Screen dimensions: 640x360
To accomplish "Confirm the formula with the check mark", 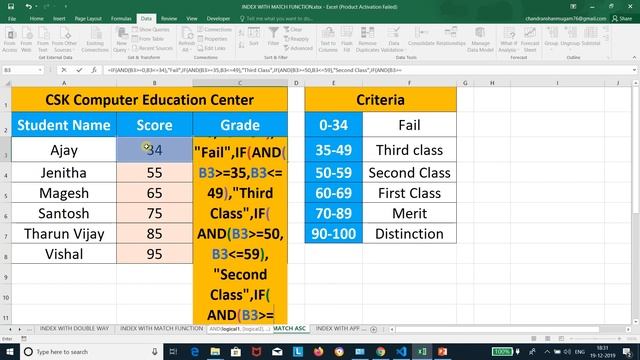I will (x=79, y=70).
